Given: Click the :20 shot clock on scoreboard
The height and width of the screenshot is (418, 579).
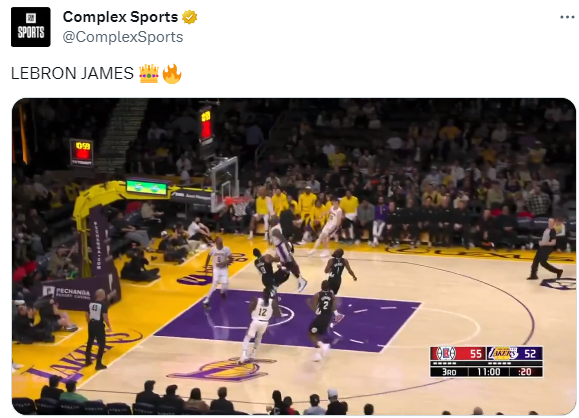Looking at the screenshot, I should [525, 371].
